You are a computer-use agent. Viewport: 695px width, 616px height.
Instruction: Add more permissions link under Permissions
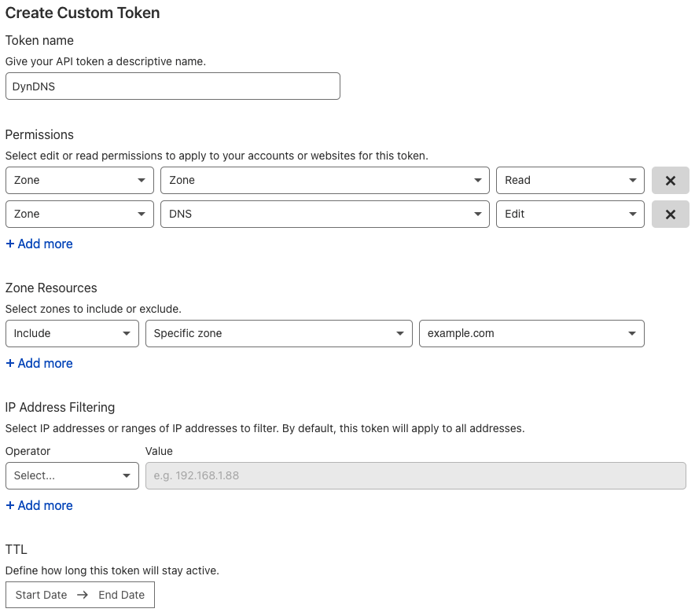point(39,244)
